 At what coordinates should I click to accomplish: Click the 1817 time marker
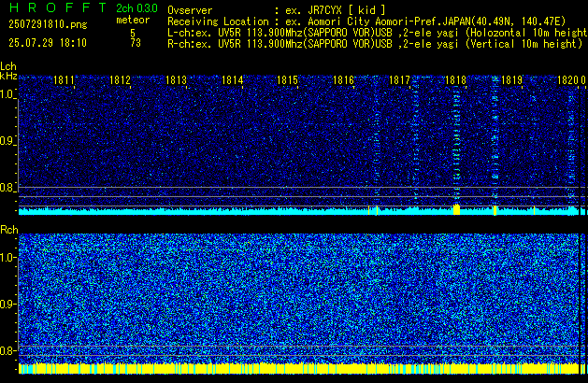399,80
